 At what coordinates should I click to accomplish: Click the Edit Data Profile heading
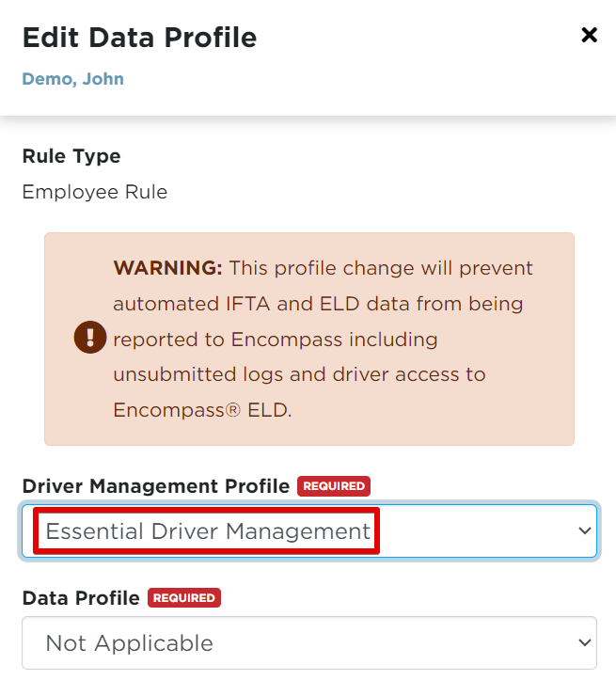[139, 38]
